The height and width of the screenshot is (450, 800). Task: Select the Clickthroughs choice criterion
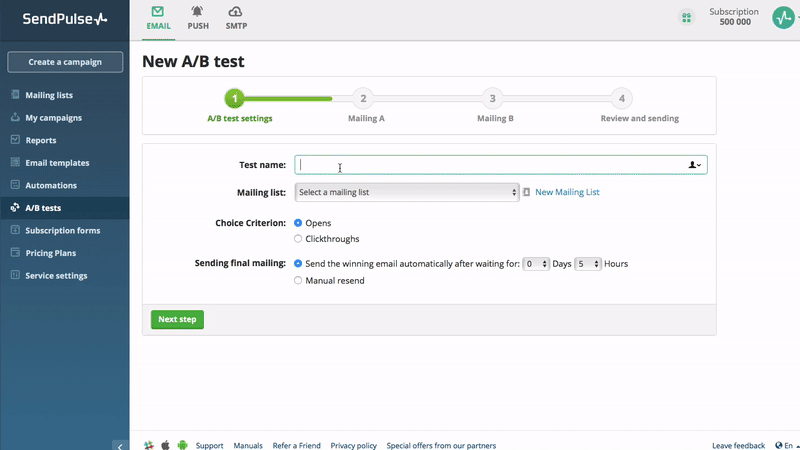[x=298, y=239]
